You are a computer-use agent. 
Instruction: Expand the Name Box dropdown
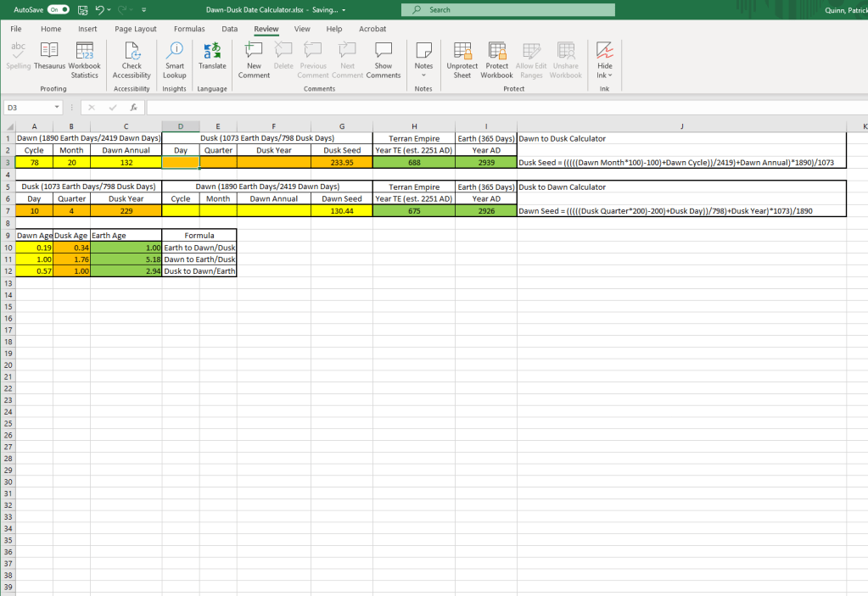[57, 108]
